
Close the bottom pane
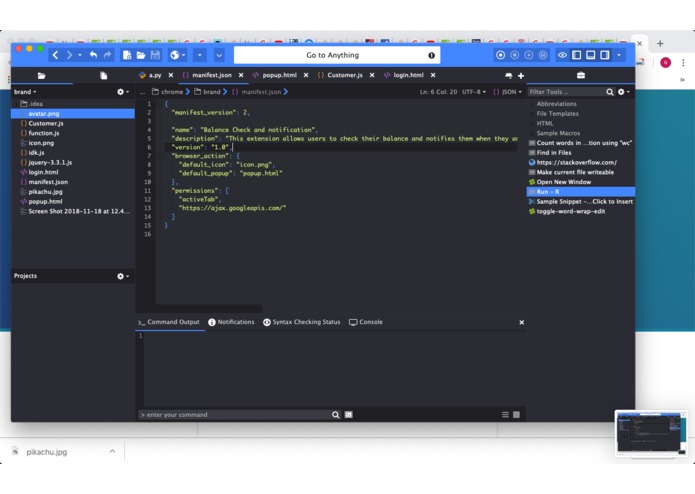click(x=522, y=322)
